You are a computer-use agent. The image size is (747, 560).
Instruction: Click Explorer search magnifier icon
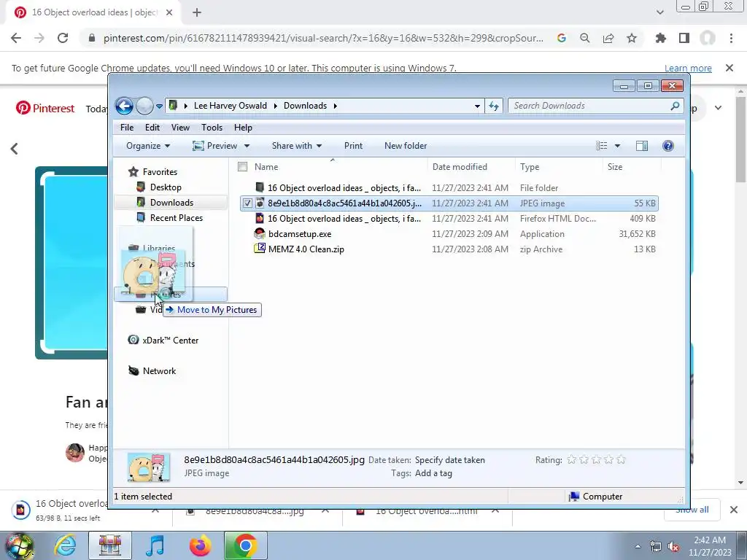675,106
